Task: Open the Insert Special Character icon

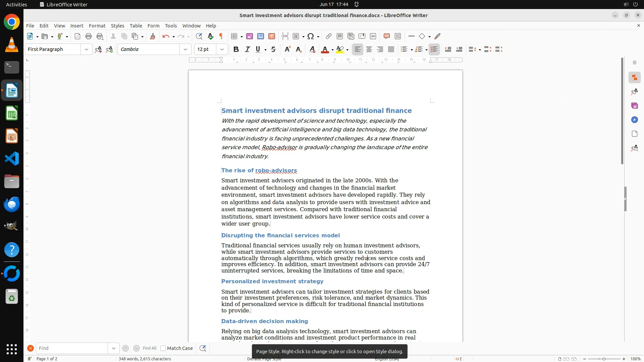Action: tap(311, 37)
